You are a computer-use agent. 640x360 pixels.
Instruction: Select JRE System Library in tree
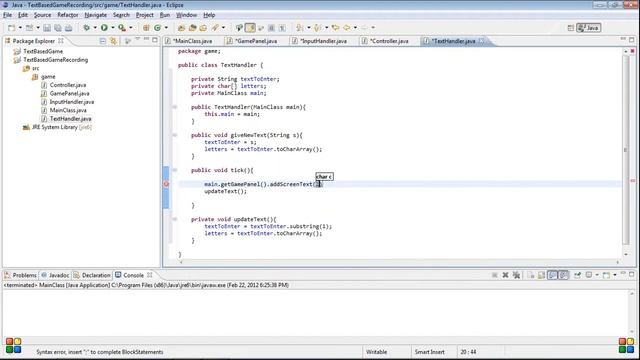62,127
